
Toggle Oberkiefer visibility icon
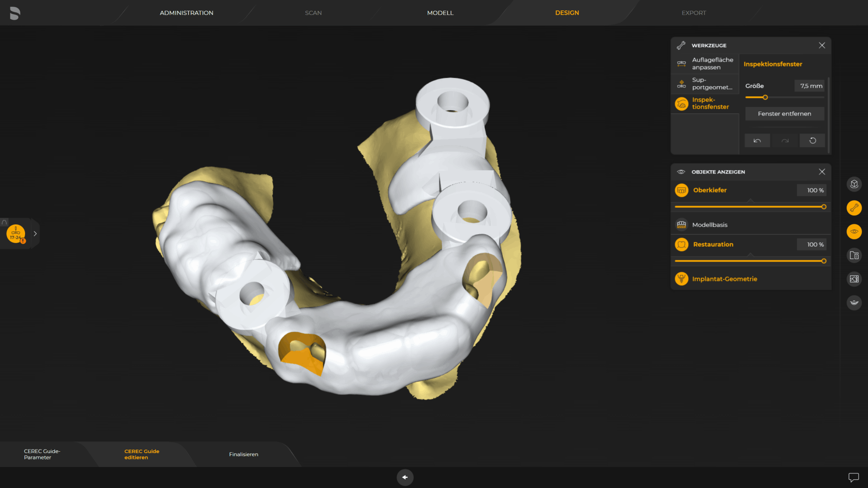tap(682, 190)
